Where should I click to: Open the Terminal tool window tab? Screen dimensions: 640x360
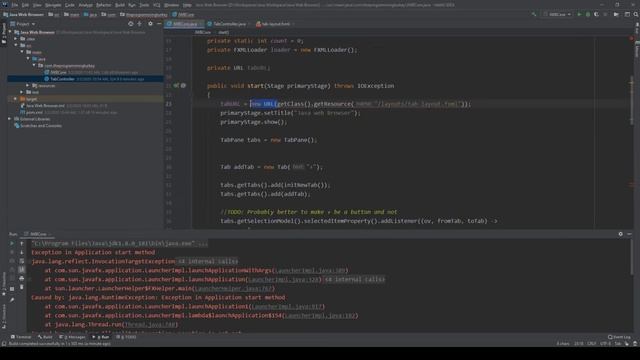21,337
